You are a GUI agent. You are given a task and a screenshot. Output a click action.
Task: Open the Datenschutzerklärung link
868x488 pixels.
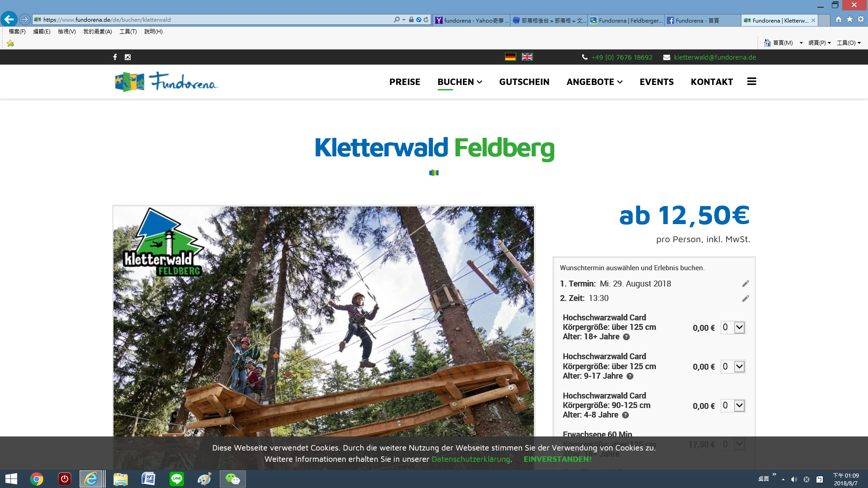click(x=471, y=459)
